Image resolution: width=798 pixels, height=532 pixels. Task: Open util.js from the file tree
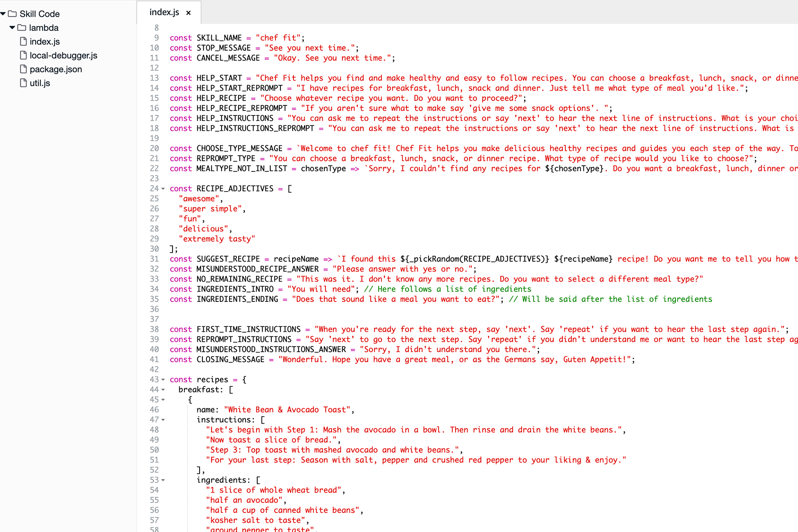tap(40, 83)
